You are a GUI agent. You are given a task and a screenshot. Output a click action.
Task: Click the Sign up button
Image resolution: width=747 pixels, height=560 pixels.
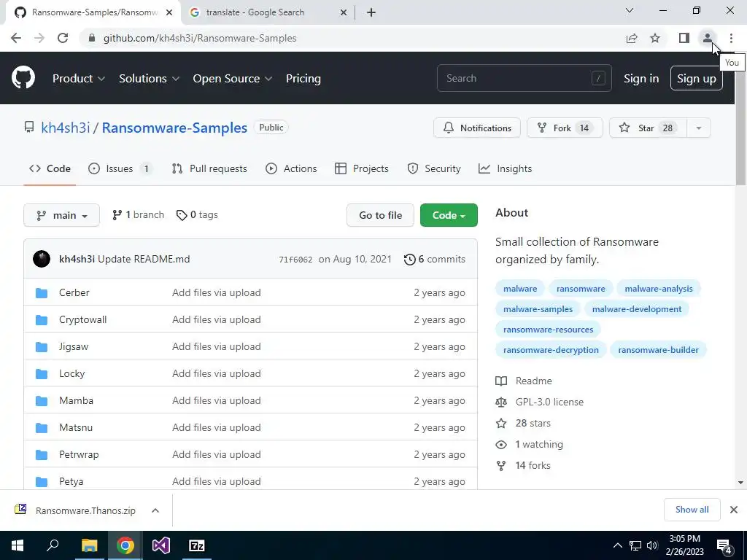[x=697, y=79]
